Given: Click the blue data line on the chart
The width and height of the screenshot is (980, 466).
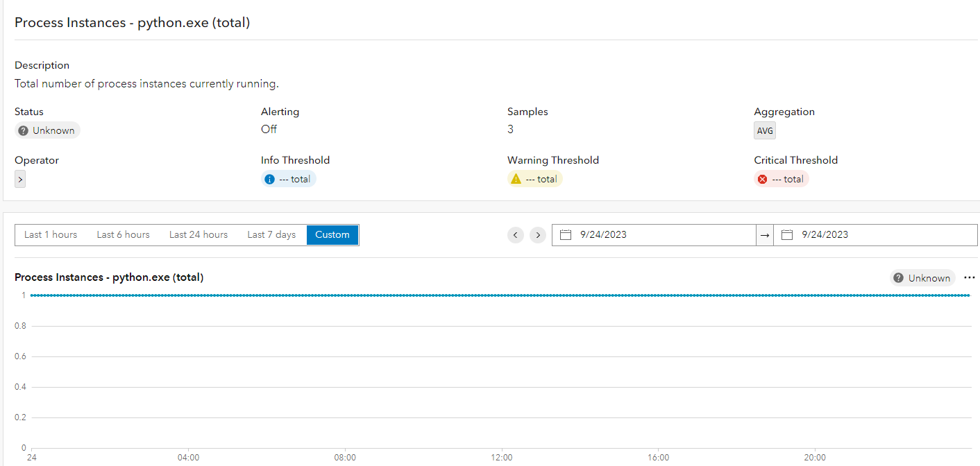Looking at the screenshot, I should tap(486, 295).
